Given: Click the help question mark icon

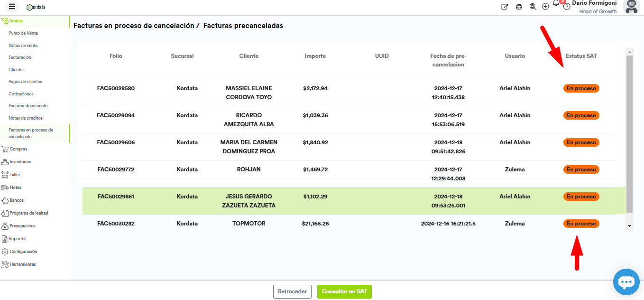Looking at the screenshot, I should [x=566, y=7].
